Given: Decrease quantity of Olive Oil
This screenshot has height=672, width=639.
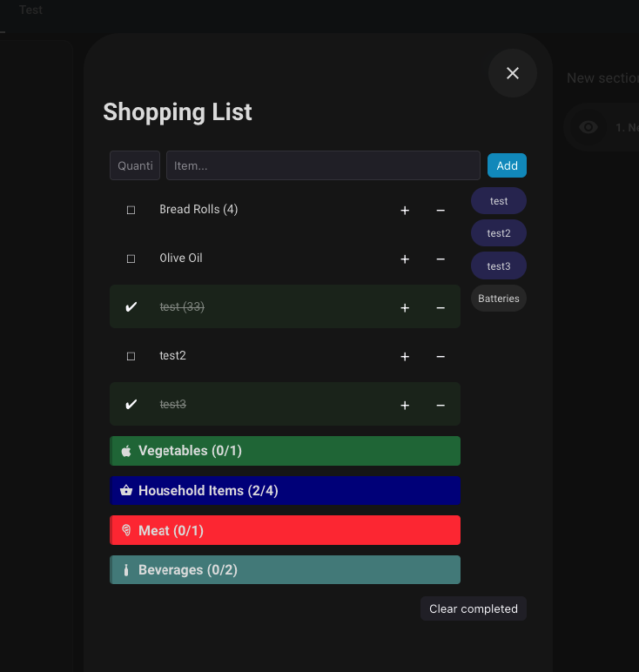Looking at the screenshot, I should (x=441, y=259).
